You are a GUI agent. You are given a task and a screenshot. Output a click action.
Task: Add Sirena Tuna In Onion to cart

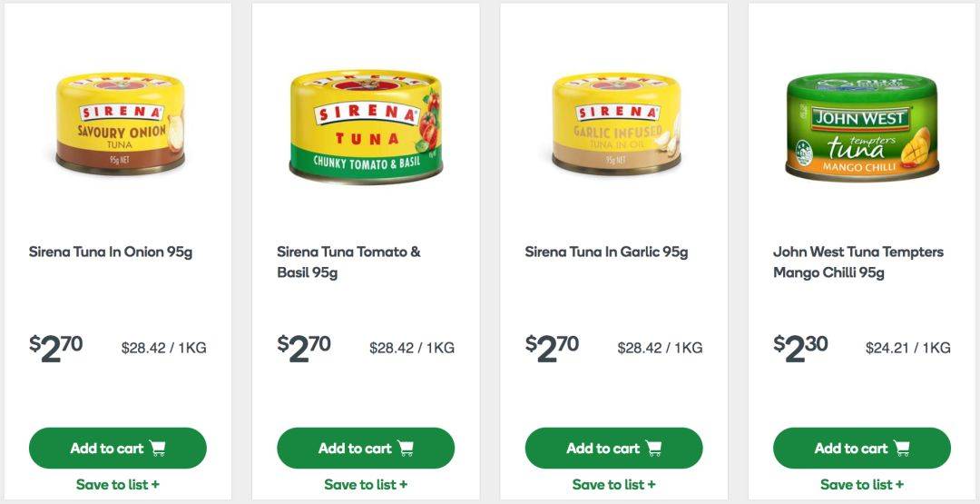tap(117, 449)
